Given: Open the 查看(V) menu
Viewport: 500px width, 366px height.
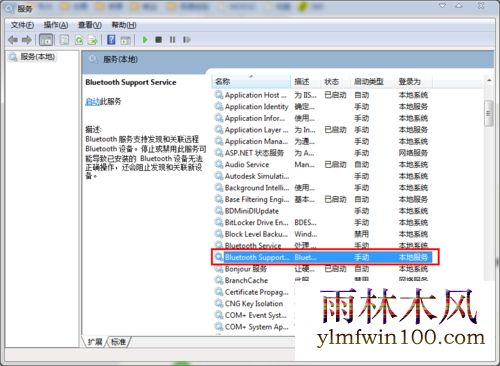Looking at the screenshot, I should (x=90, y=25).
